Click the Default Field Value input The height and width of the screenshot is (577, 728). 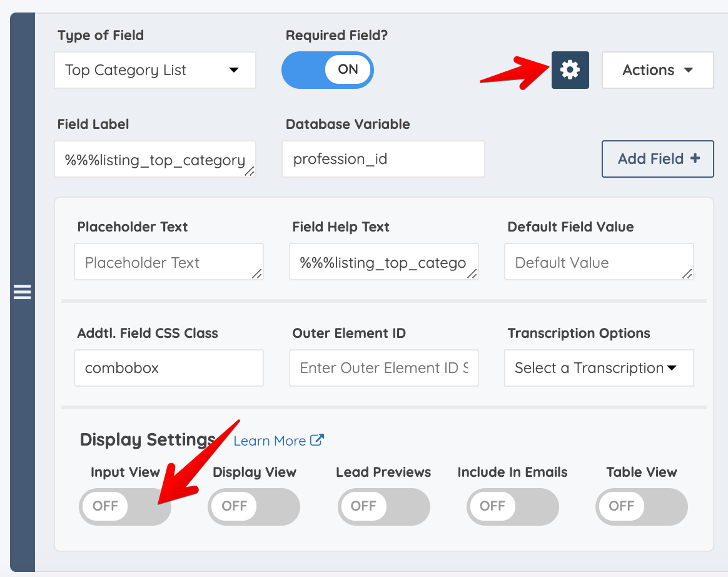[x=598, y=262]
